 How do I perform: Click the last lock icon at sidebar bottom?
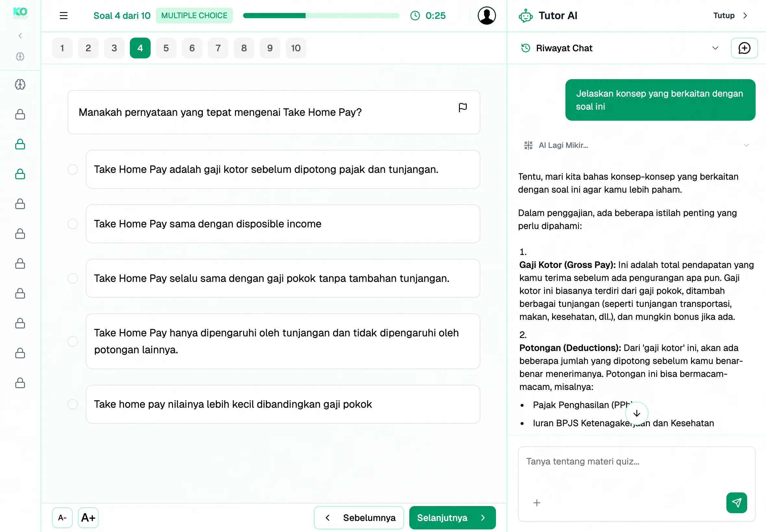[x=20, y=383]
